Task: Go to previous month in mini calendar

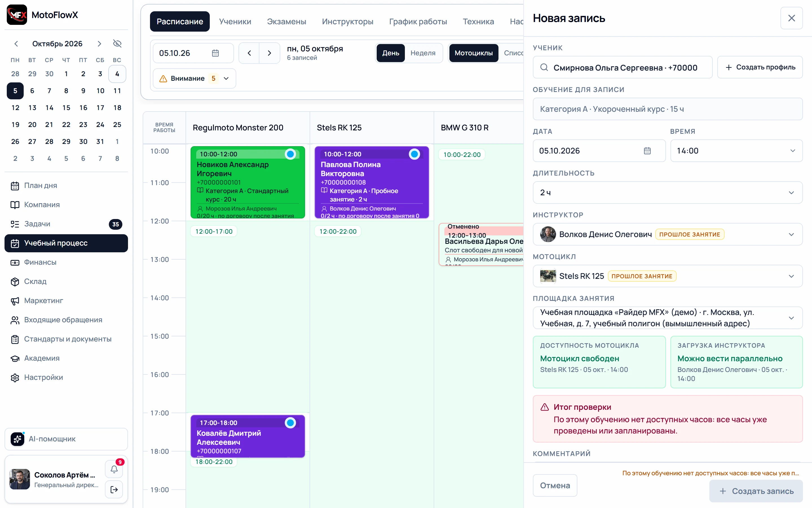Action: pyautogui.click(x=16, y=44)
